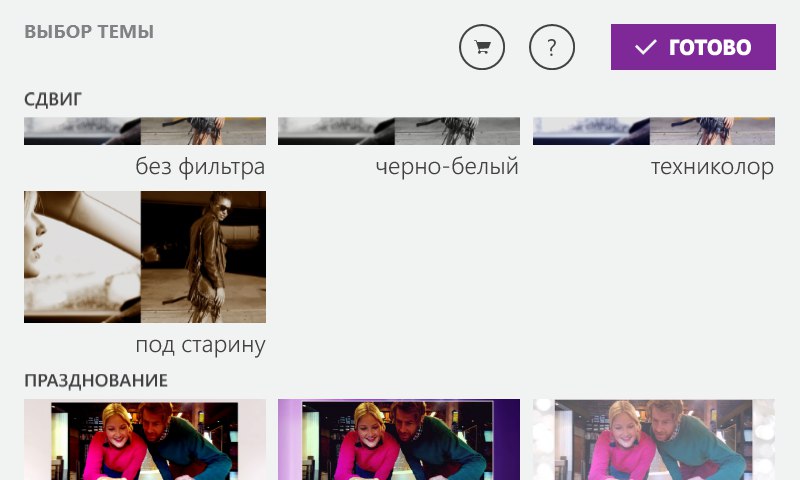800x480 pixels.
Task: Select the 'черно-белый' theme thumbnail
Action: [x=399, y=131]
